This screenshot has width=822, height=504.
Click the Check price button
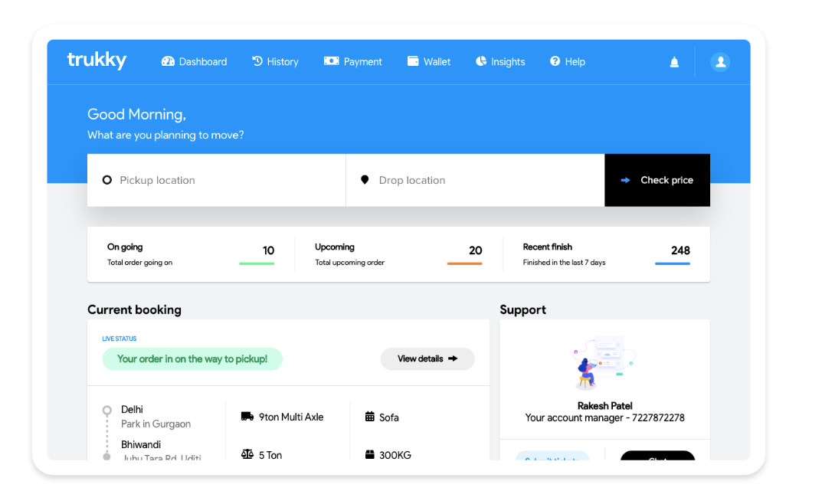coord(657,180)
